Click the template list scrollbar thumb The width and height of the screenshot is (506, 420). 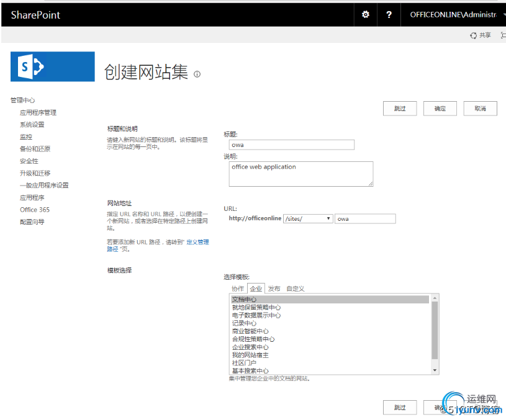[x=435, y=330]
